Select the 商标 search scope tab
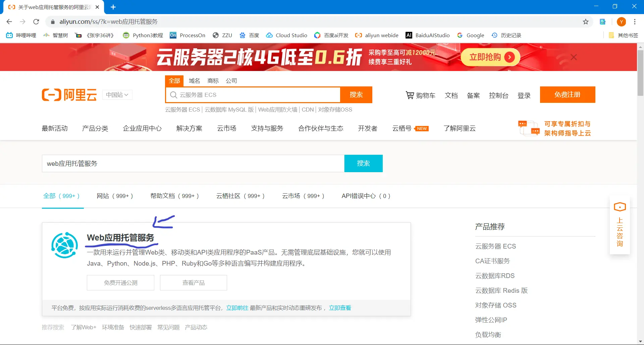This screenshot has height=345, width=644. tap(213, 81)
